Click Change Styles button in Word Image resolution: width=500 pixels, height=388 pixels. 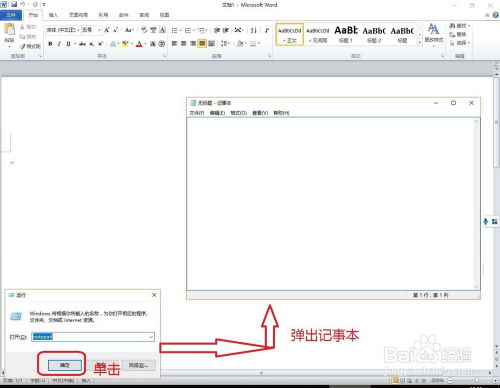point(434,34)
